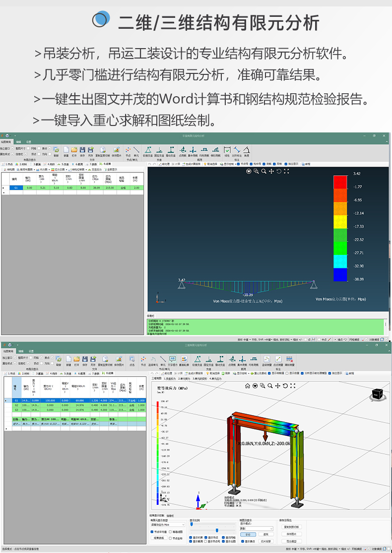
Task: Click the 保存图片 button in the bottom panel
Action: coord(291,534)
